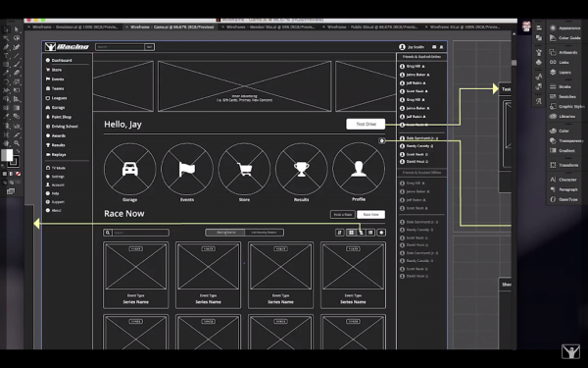Select the Column Graph tool
588x368 pixels.
pyautogui.click(x=17, y=126)
